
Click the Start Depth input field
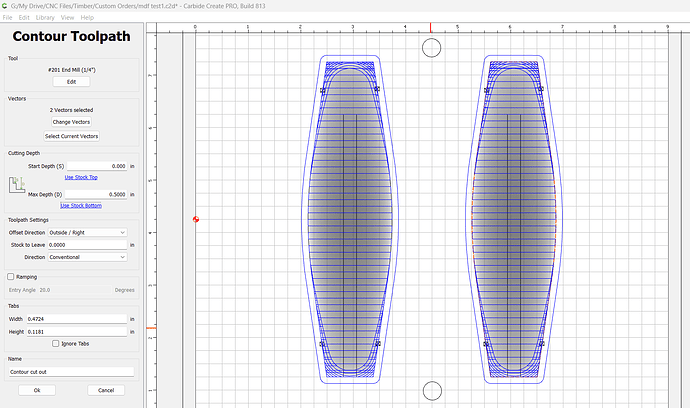pyautogui.click(x=97, y=166)
